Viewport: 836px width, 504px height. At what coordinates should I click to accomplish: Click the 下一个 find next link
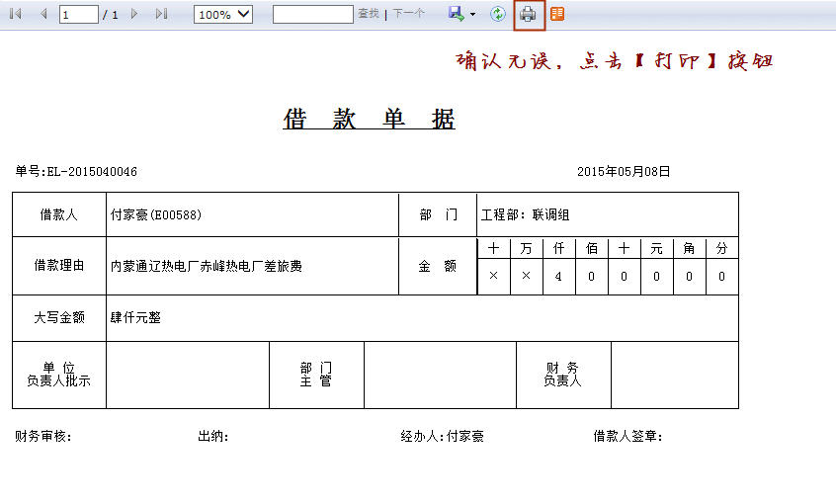pyautogui.click(x=408, y=13)
